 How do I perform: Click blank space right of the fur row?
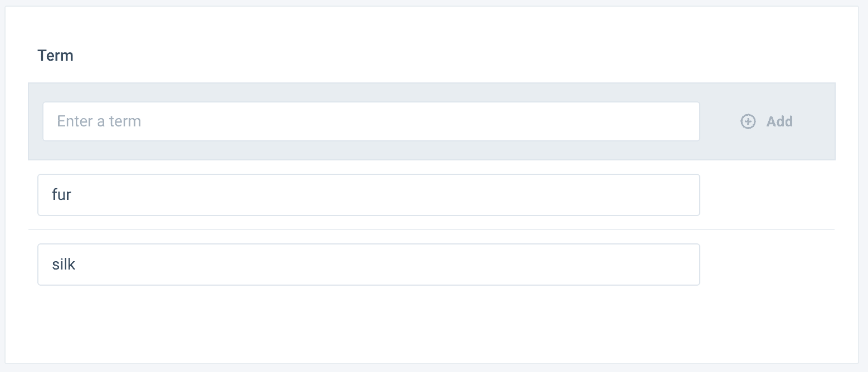coord(768,195)
